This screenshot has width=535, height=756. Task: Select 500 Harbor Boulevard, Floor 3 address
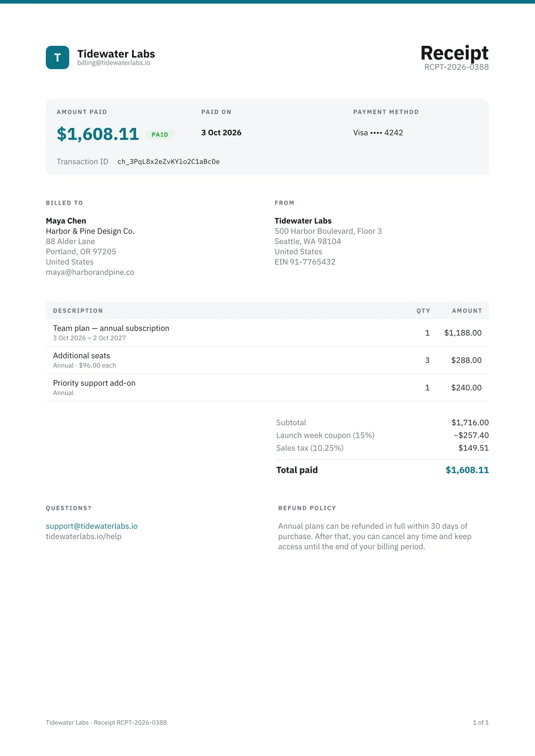click(328, 231)
